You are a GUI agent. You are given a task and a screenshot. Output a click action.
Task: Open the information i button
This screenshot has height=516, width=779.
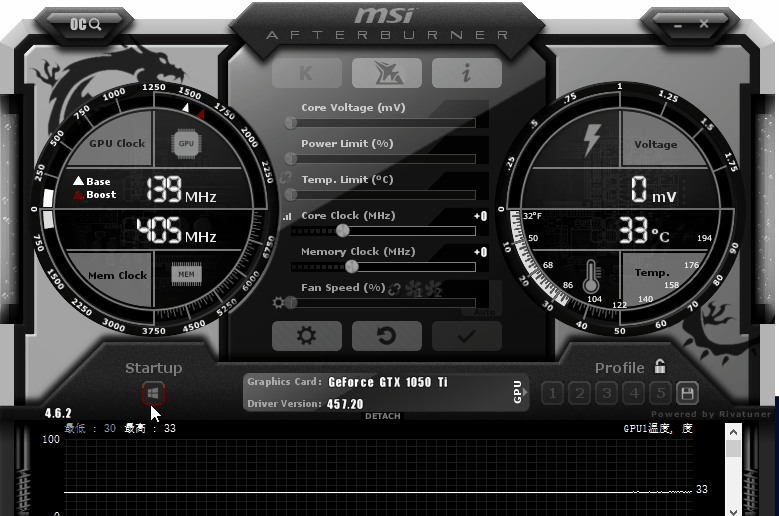467,73
